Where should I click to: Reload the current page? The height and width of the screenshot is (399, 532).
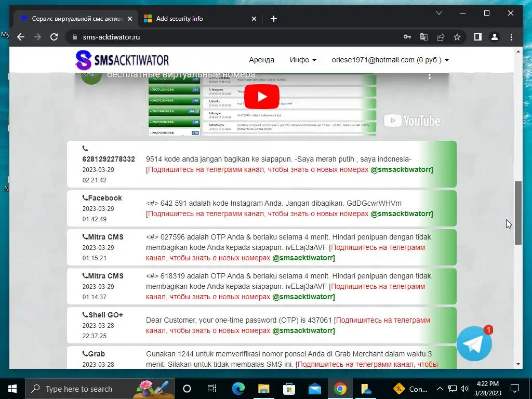coord(54,37)
